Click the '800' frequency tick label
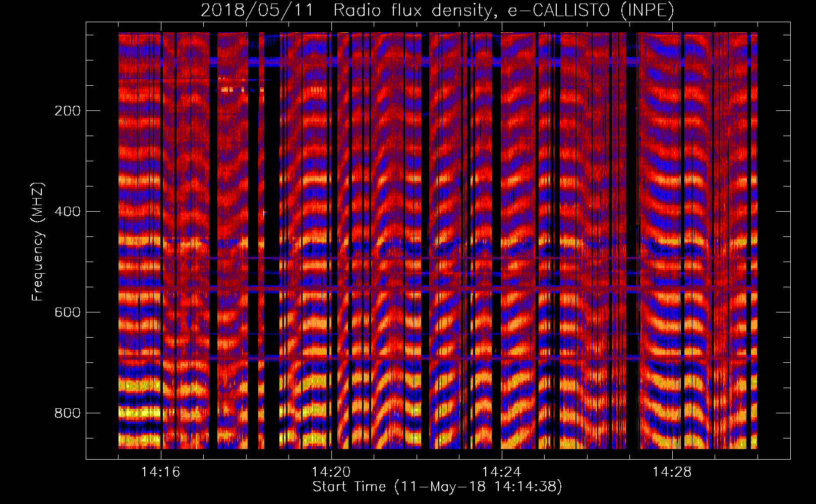 click(x=67, y=413)
